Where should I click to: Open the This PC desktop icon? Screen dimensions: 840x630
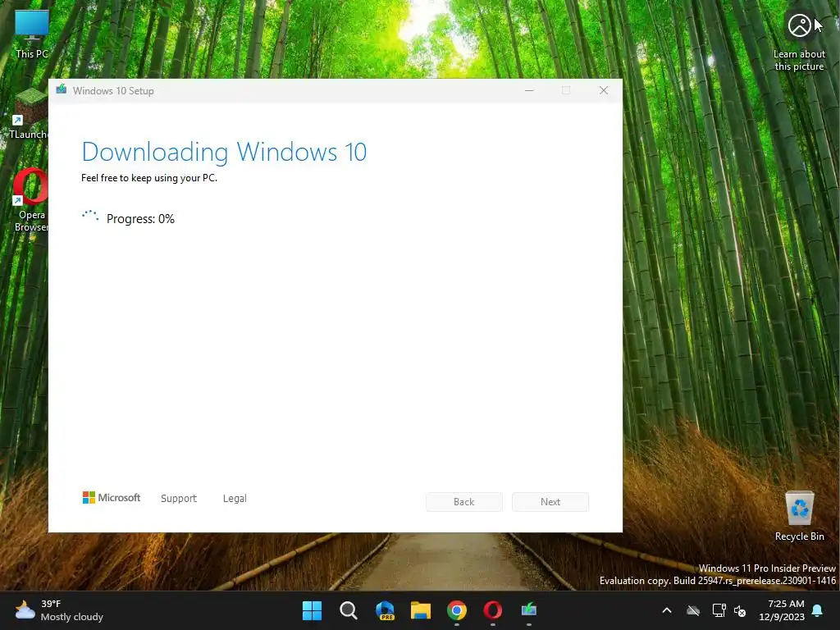pyautogui.click(x=32, y=34)
